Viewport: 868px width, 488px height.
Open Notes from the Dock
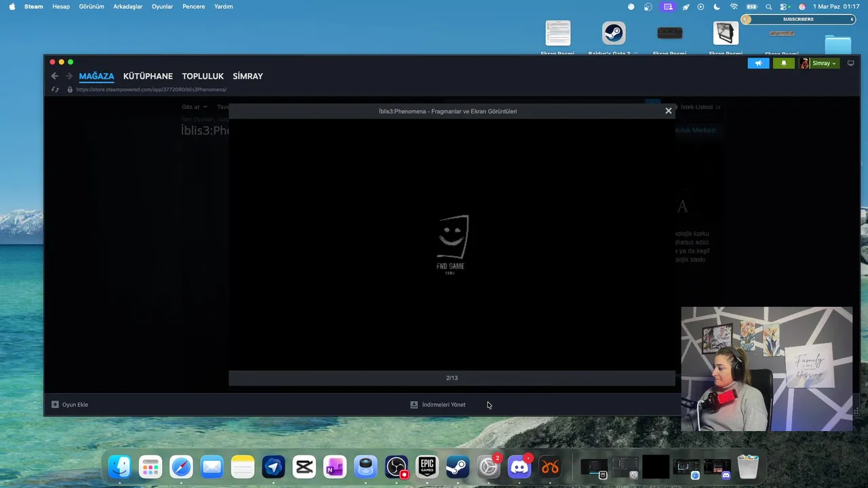[243, 467]
